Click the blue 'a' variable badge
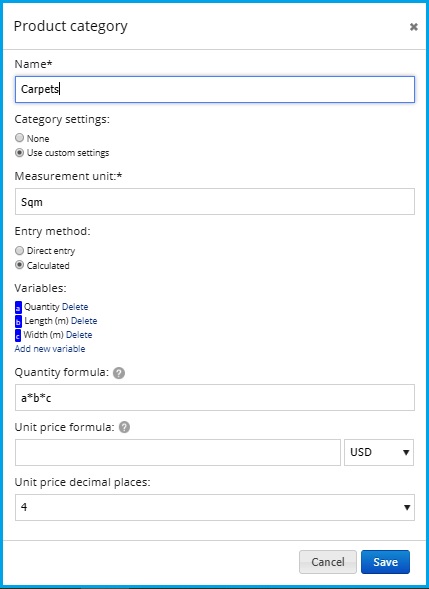Screen dimensions: 429x589 (18, 307)
